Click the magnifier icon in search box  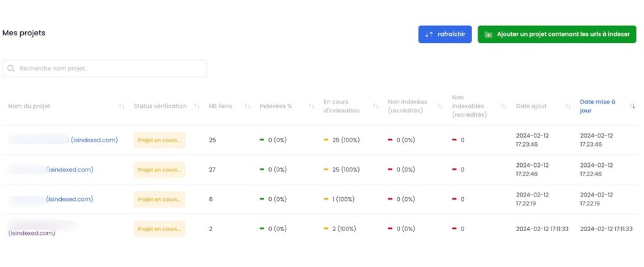[11, 68]
